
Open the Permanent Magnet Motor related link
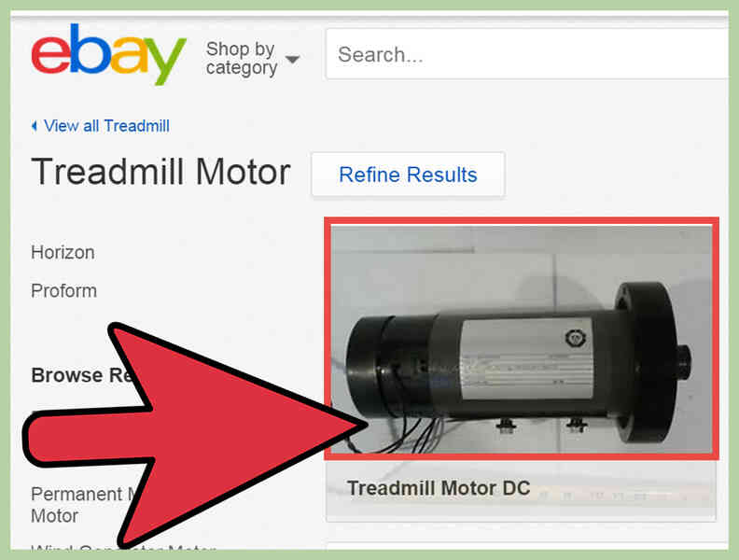[x=77, y=505]
